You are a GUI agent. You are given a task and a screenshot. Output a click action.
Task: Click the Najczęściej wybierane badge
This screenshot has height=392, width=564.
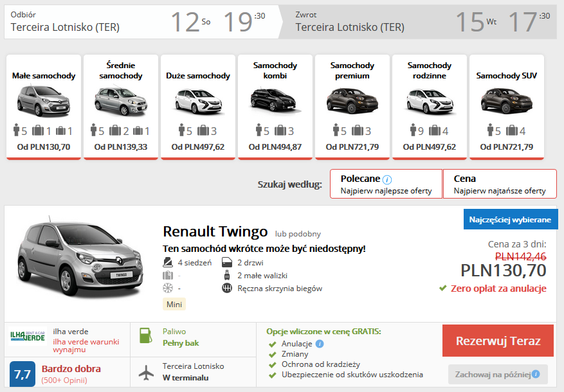point(510,219)
